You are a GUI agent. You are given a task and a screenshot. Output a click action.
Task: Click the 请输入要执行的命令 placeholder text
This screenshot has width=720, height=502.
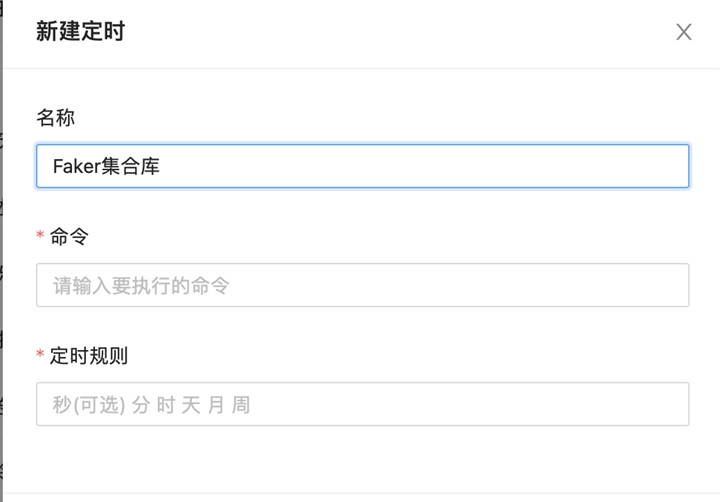click(x=141, y=286)
